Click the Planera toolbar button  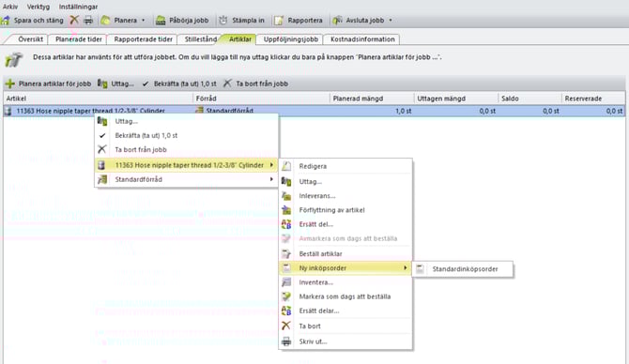pos(119,20)
